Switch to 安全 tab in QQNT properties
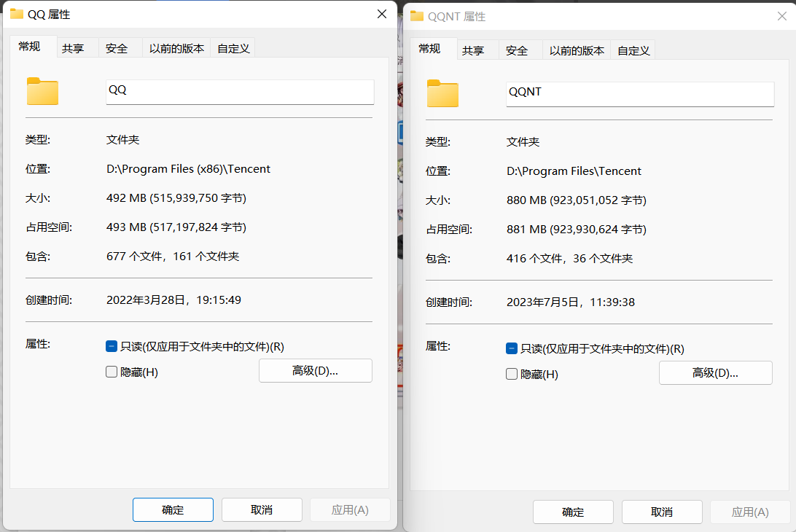 517,50
